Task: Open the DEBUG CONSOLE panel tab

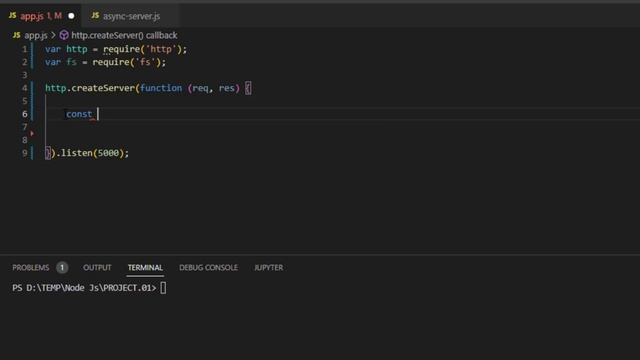Action: (x=208, y=268)
